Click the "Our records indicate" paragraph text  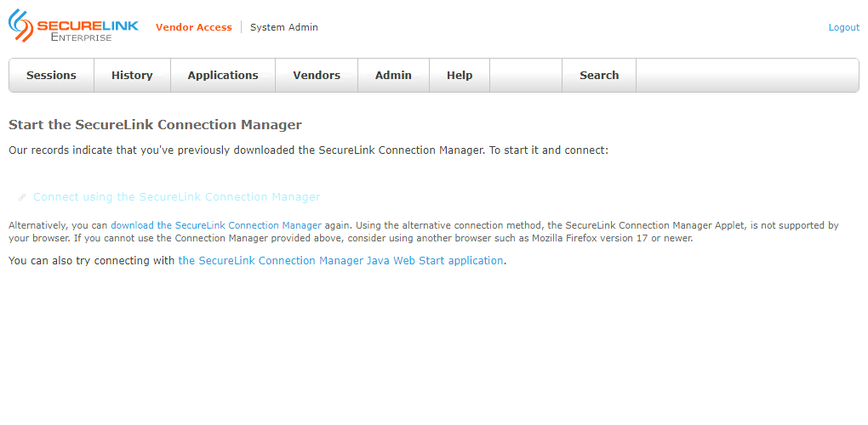[x=308, y=150]
